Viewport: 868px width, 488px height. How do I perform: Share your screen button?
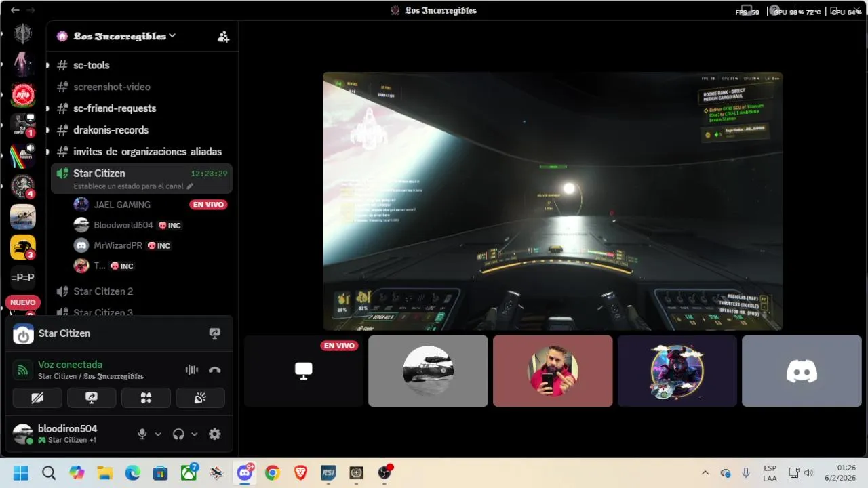point(92,398)
